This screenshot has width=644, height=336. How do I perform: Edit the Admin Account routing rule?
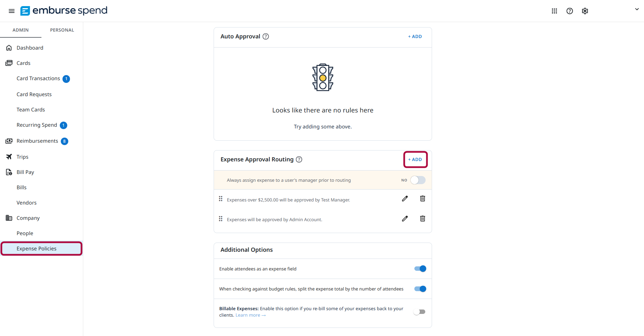(405, 218)
